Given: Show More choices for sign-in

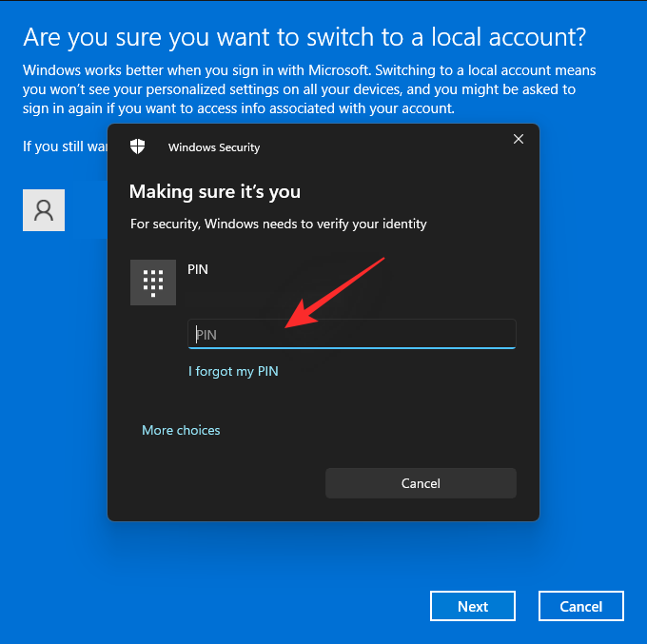Looking at the screenshot, I should pyautogui.click(x=181, y=430).
